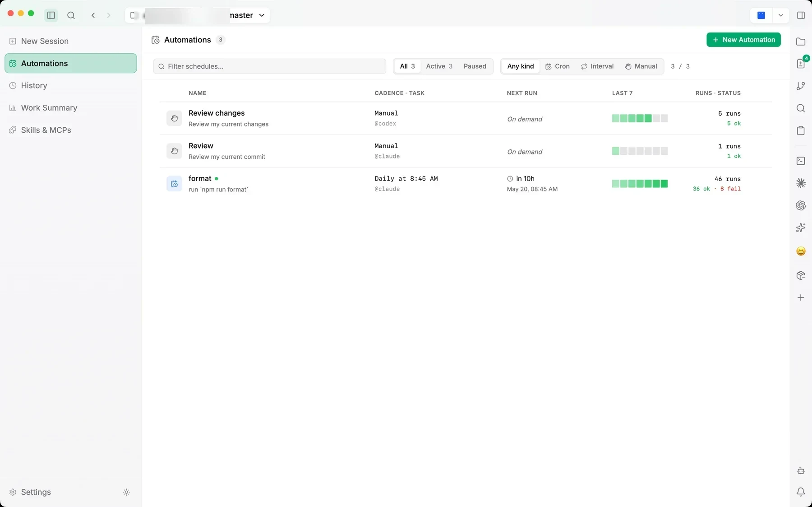
Task: Go forward with the right arrow
Action: click(x=108, y=15)
